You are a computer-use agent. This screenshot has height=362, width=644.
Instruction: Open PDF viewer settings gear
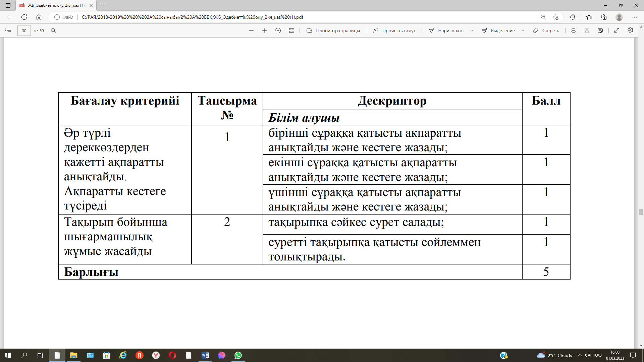tap(630, 31)
